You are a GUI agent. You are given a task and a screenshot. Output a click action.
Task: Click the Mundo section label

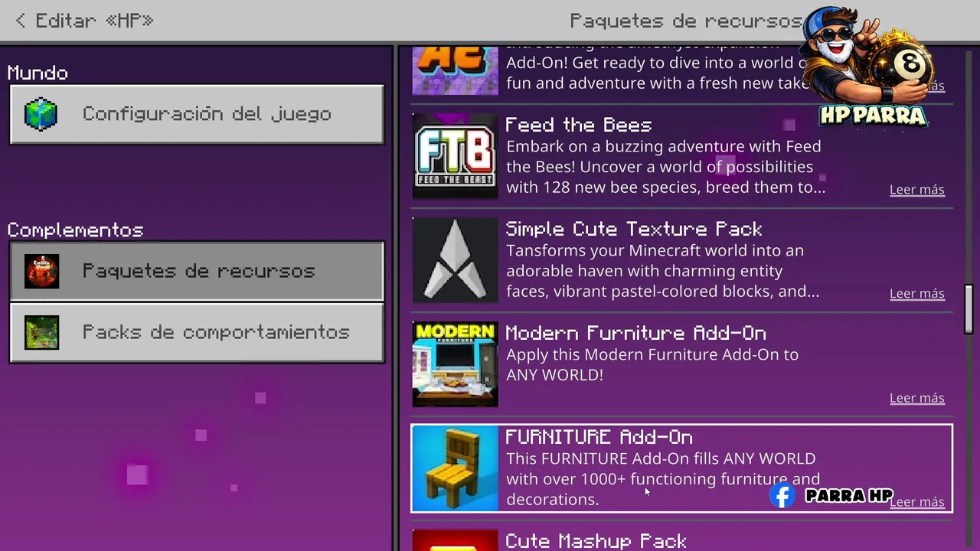coord(38,73)
